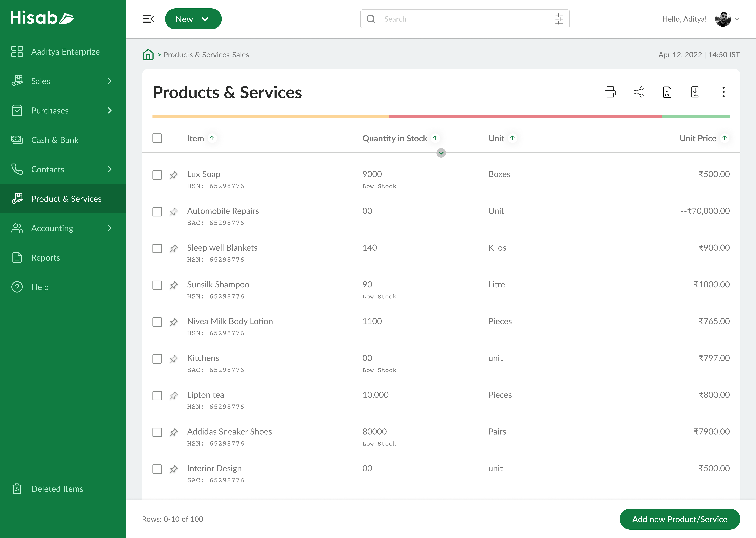Click the user profile avatar

click(x=723, y=19)
